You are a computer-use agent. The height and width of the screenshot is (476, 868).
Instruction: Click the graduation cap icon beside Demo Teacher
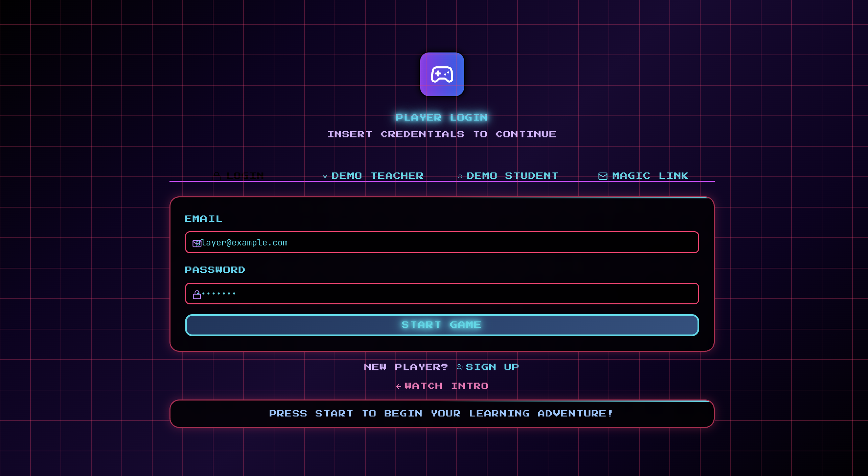coord(325,176)
